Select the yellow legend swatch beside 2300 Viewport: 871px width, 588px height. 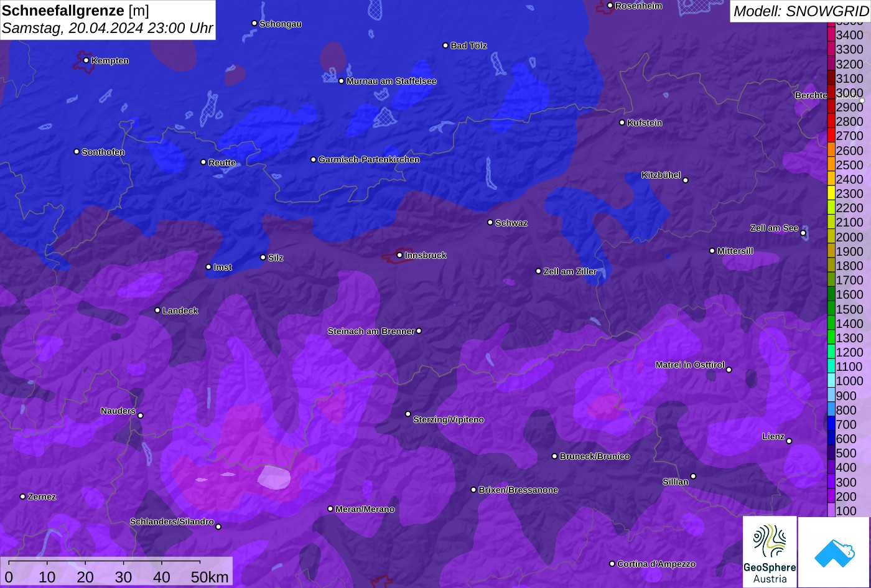click(831, 194)
